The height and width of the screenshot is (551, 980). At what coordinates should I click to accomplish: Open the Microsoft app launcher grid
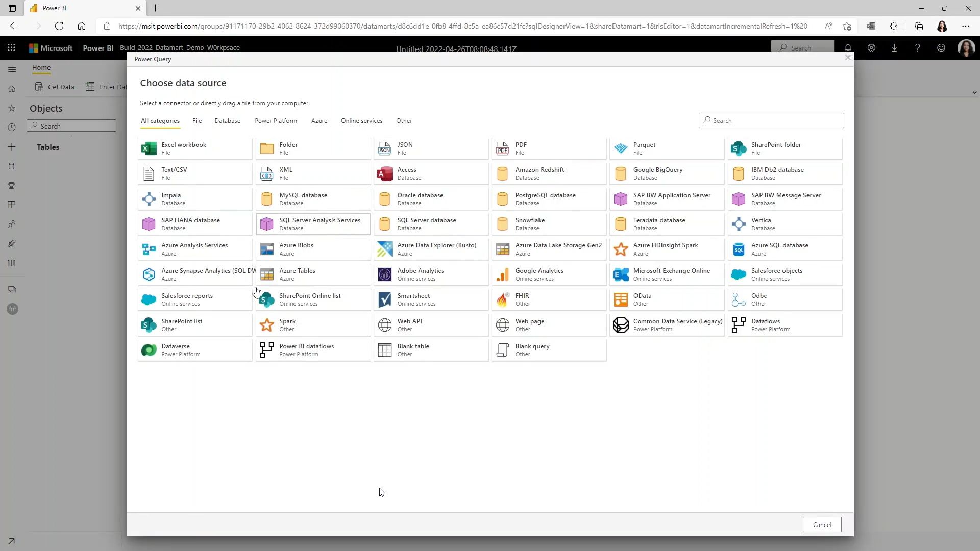pyautogui.click(x=11, y=47)
